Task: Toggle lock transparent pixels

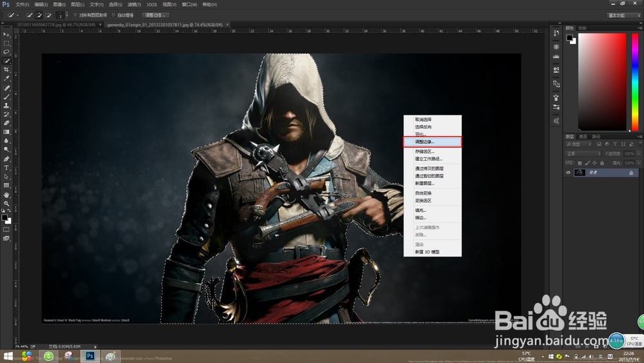Action: click(580, 163)
